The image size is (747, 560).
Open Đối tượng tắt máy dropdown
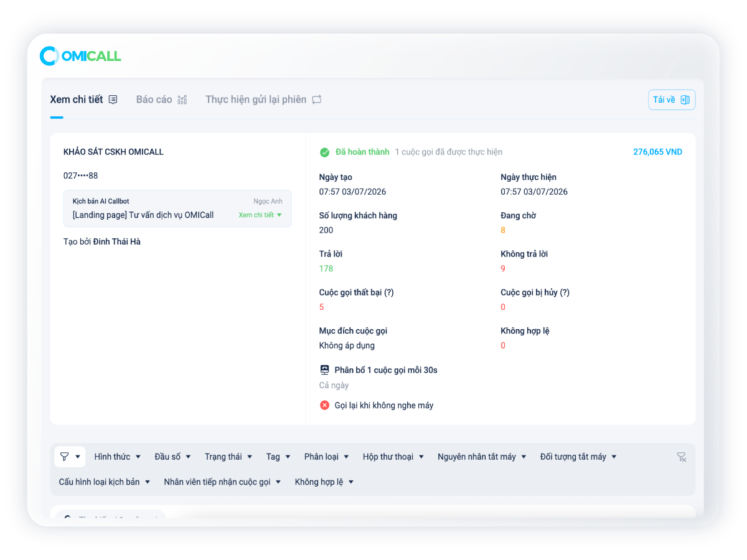tap(578, 457)
